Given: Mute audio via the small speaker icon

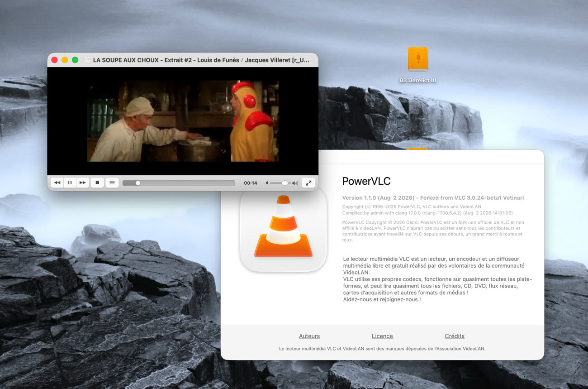Looking at the screenshot, I should click(267, 183).
